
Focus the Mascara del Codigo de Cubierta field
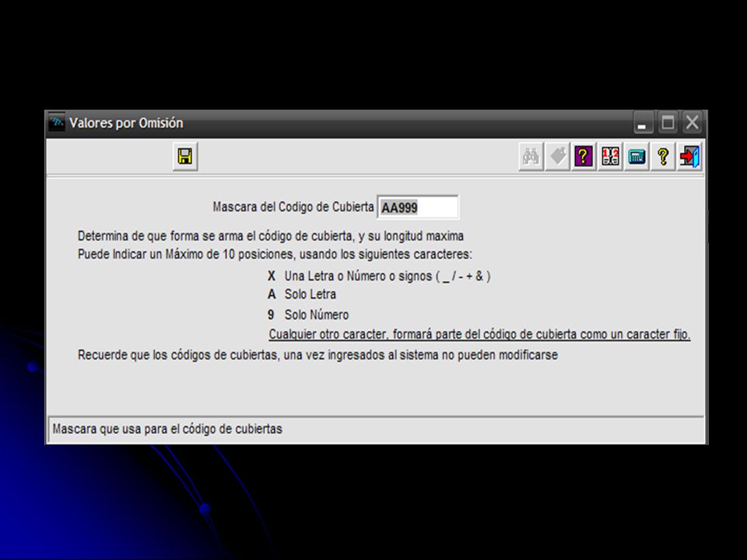(x=418, y=207)
